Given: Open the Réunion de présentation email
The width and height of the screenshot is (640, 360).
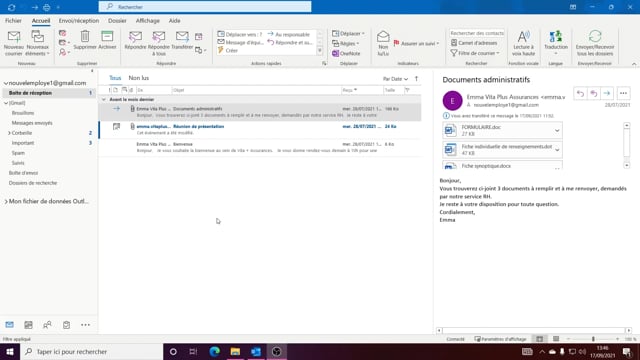Looking at the screenshot, I should (x=260, y=130).
